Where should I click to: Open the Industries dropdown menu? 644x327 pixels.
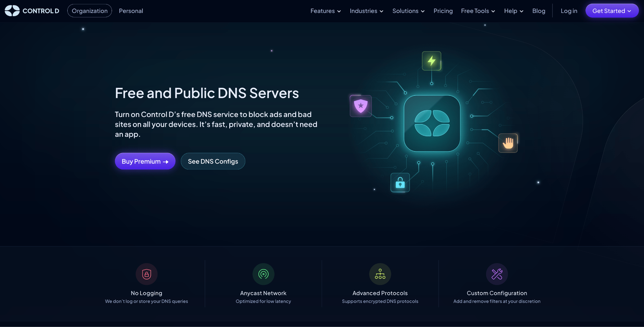(x=366, y=11)
